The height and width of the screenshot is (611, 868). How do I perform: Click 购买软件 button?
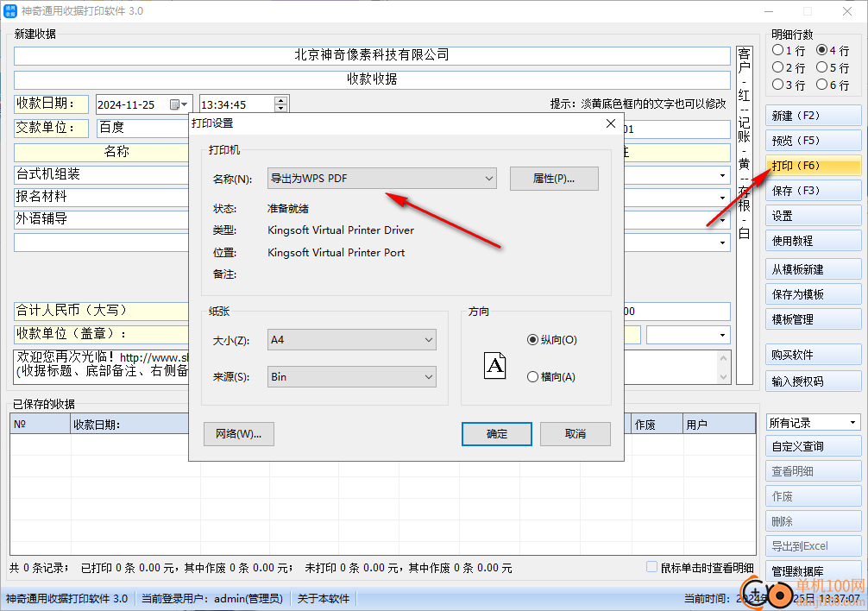point(813,355)
